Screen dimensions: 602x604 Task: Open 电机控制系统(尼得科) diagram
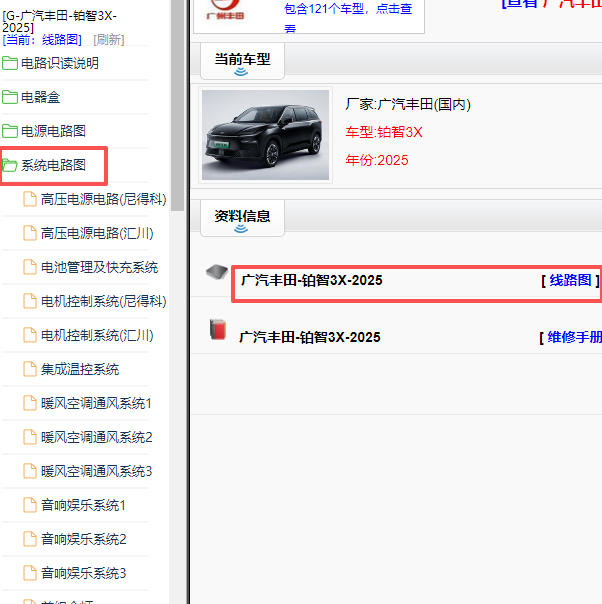point(104,301)
